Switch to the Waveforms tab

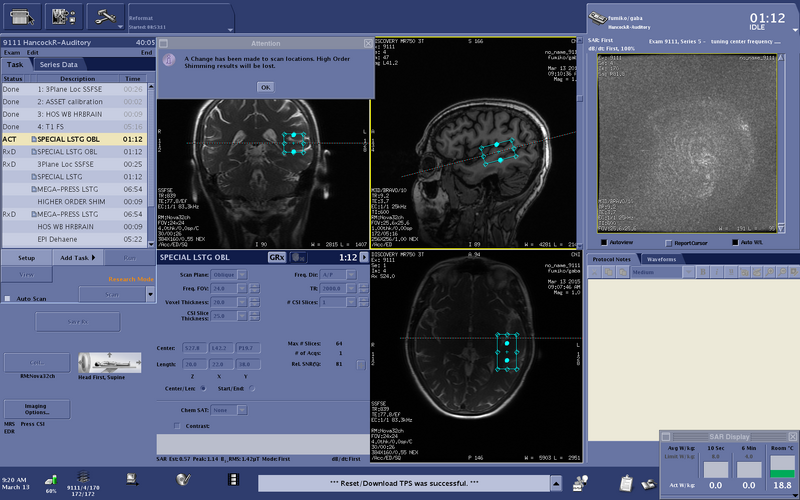(x=661, y=259)
